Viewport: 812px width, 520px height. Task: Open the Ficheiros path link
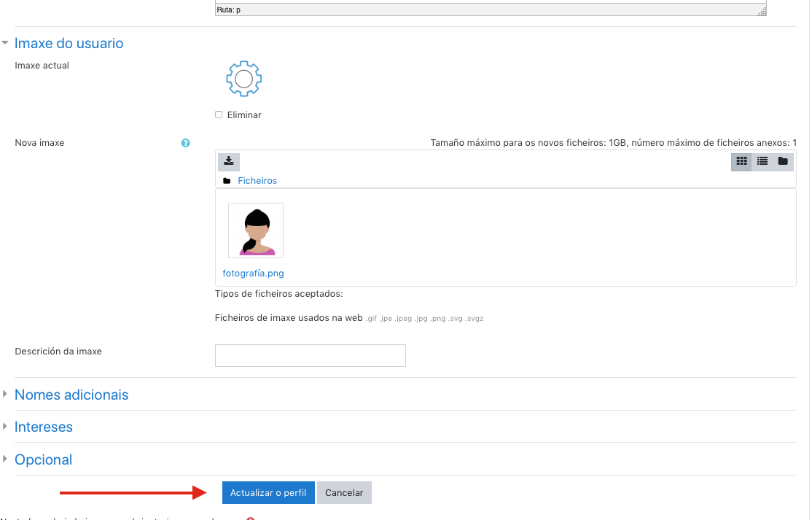(257, 181)
